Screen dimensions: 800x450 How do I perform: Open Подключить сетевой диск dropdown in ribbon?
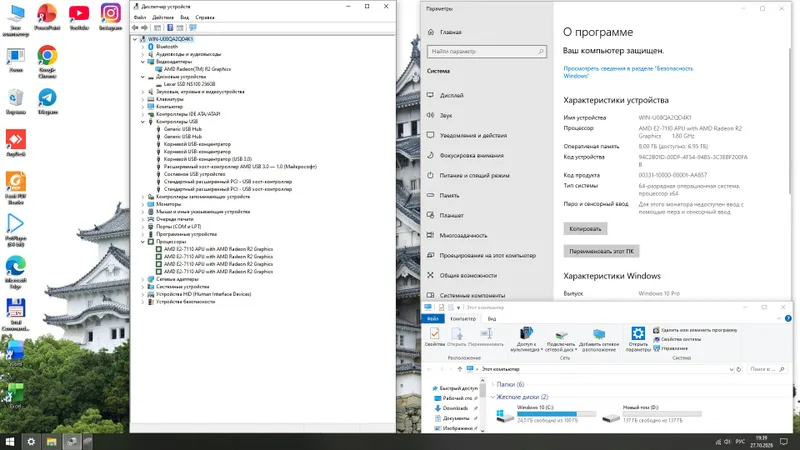(x=560, y=340)
